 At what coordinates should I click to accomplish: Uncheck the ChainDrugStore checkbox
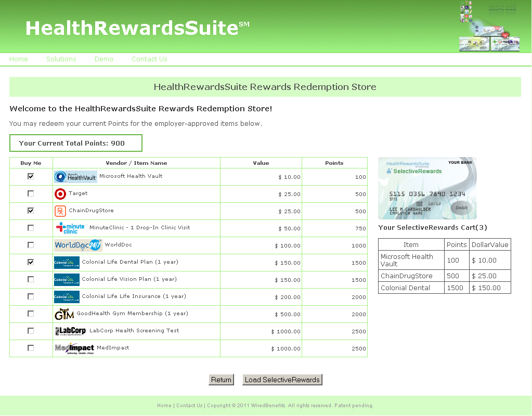pos(31,211)
